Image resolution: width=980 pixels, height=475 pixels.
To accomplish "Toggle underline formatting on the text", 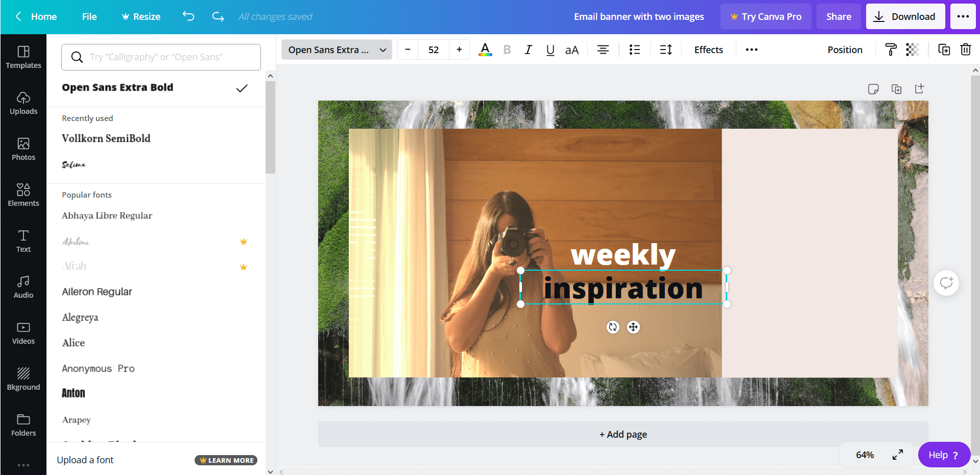I will click(550, 50).
